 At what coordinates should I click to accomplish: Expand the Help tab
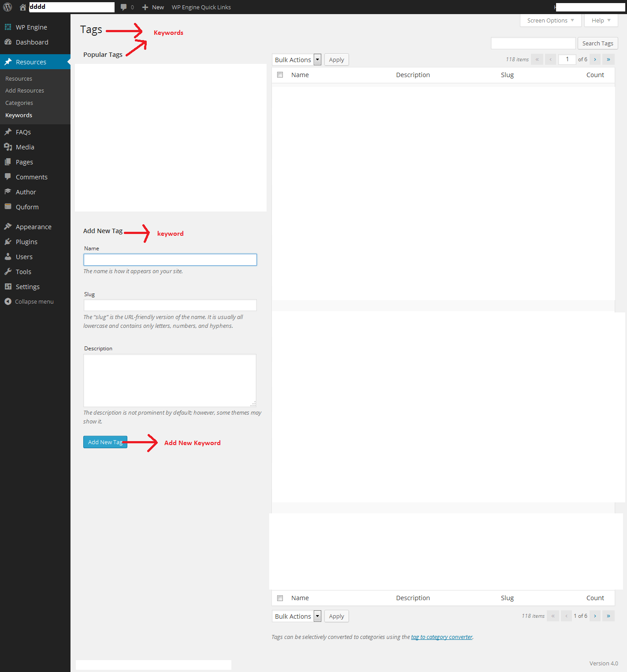(x=601, y=21)
